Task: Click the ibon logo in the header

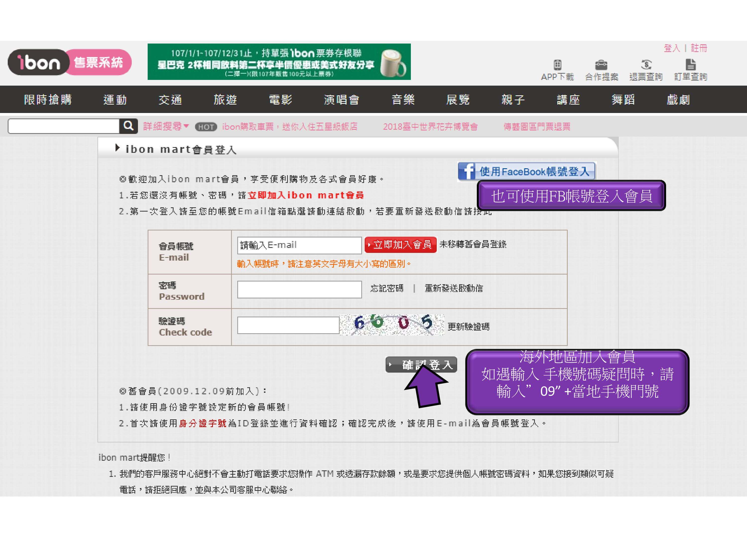Action: tap(39, 62)
